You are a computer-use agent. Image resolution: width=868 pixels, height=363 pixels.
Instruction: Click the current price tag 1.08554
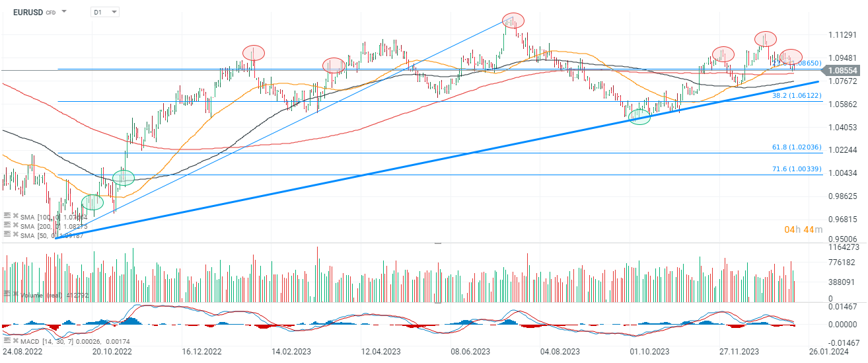tap(843, 69)
